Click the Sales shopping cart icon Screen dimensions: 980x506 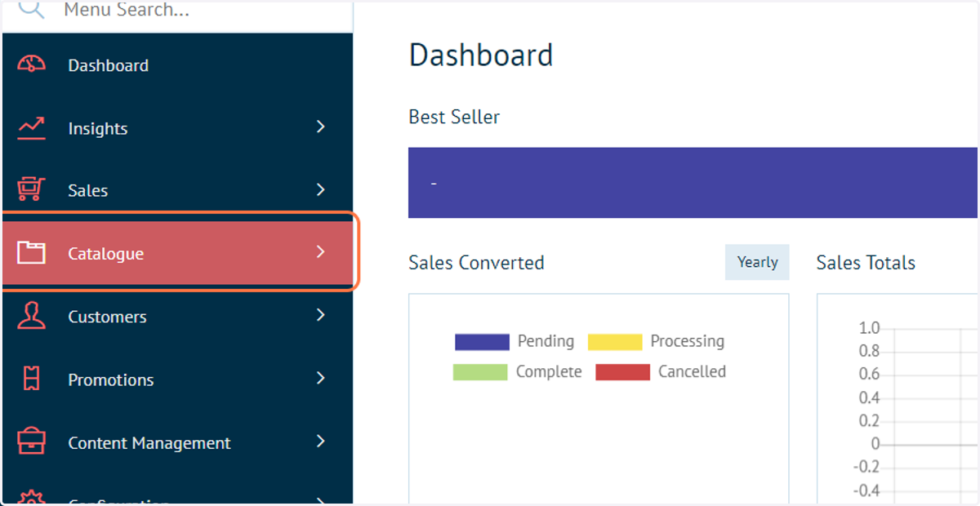[31, 190]
